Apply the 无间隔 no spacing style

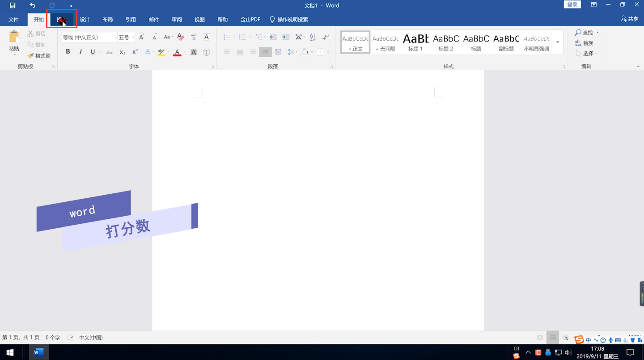[x=385, y=42]
